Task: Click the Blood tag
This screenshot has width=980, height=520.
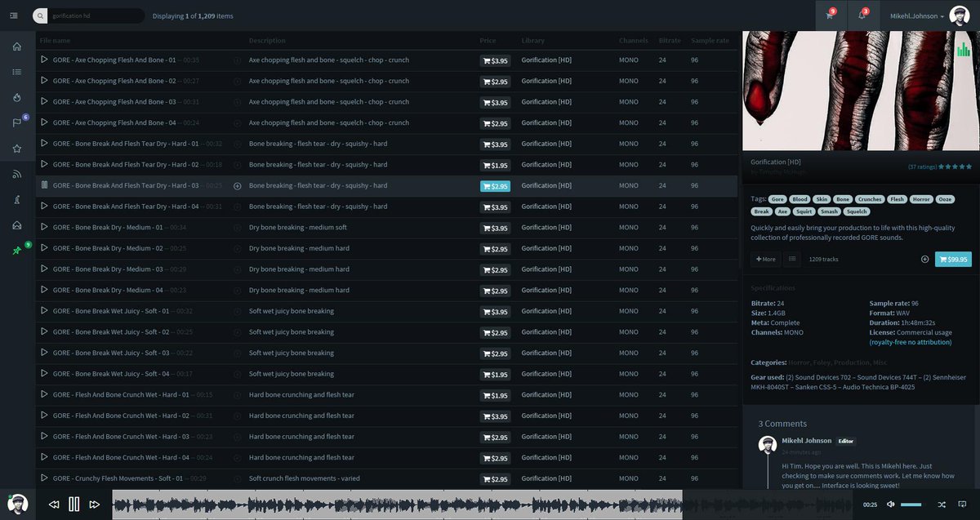Action: [x=800, y=199]
